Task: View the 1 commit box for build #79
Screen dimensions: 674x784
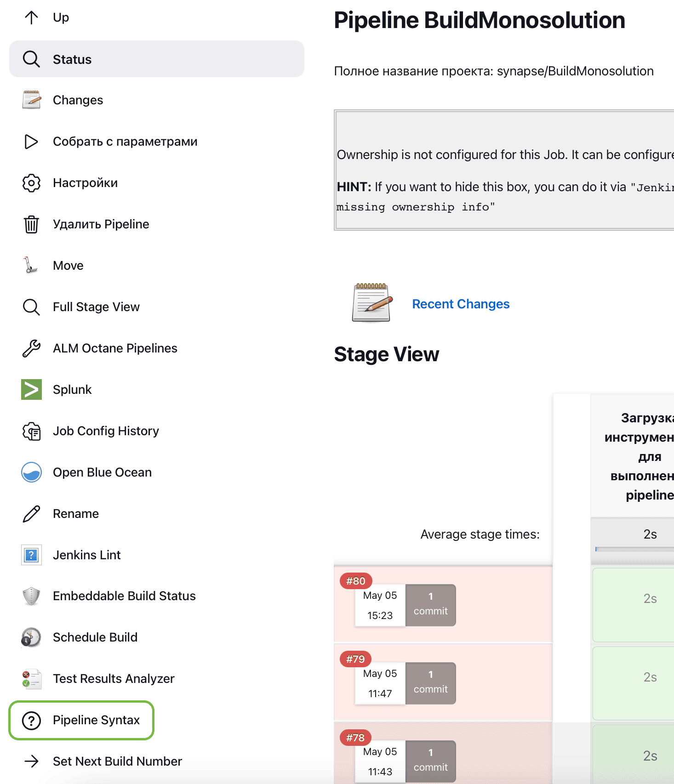Action: [430, 683]
